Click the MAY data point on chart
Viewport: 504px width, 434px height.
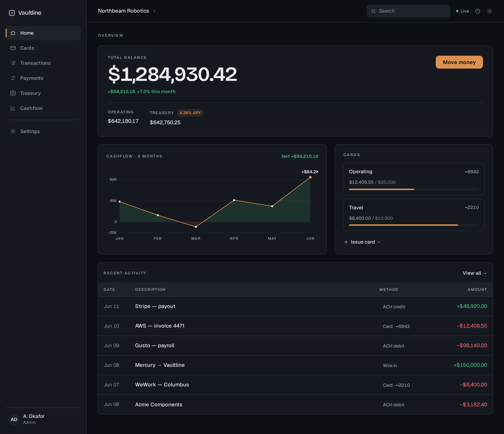pyautogui.click(x=272, y=206)
